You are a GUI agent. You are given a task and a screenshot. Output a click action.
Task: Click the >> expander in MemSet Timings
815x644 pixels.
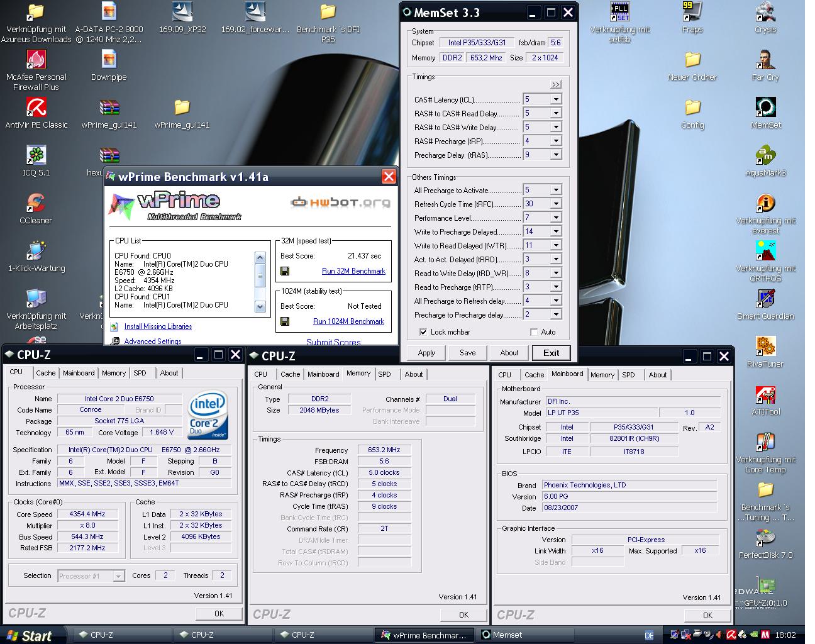555,84
